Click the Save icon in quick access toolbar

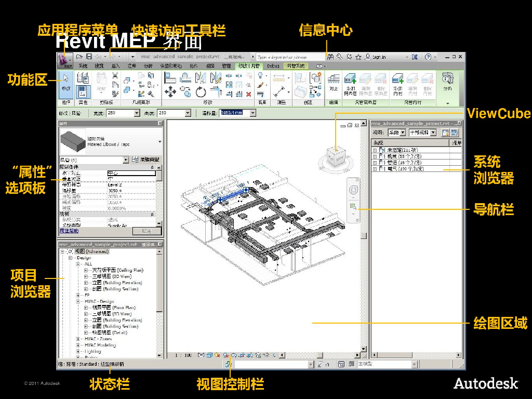click(x=89, y=57)
